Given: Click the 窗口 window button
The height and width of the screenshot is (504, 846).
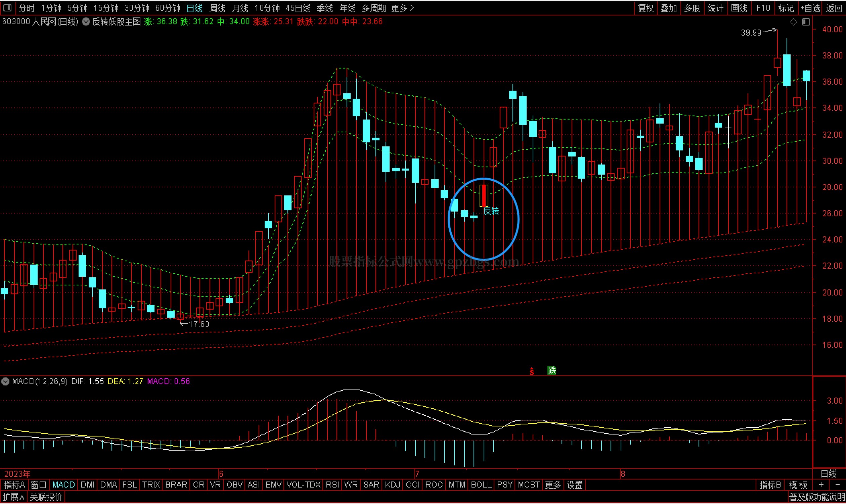Looking at the screenshot, I should (38, 485).
